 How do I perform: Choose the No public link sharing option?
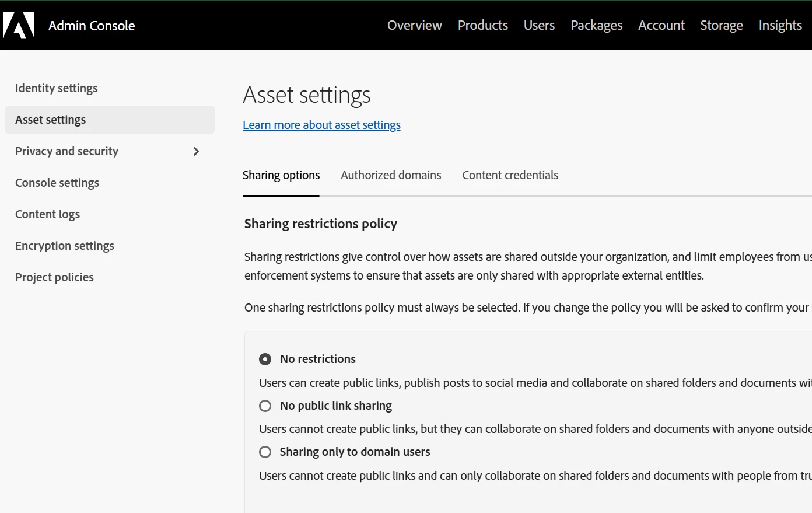[x=265, y=406]
